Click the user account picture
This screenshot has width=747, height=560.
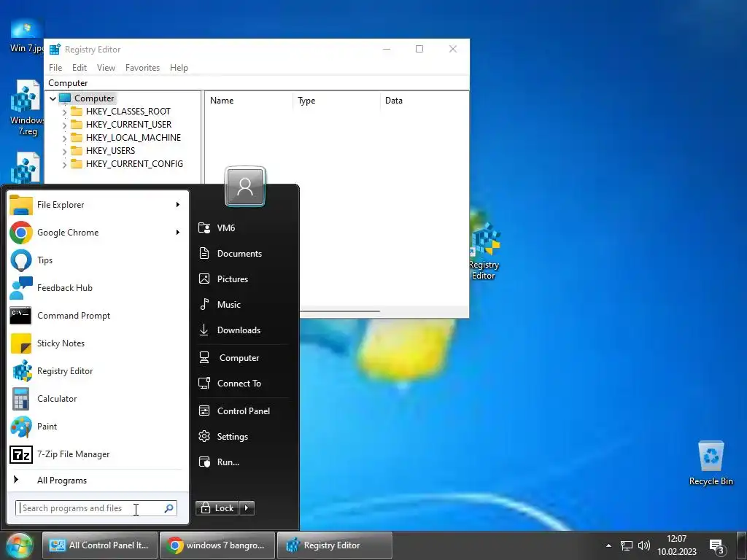click(x=245, y=186)
